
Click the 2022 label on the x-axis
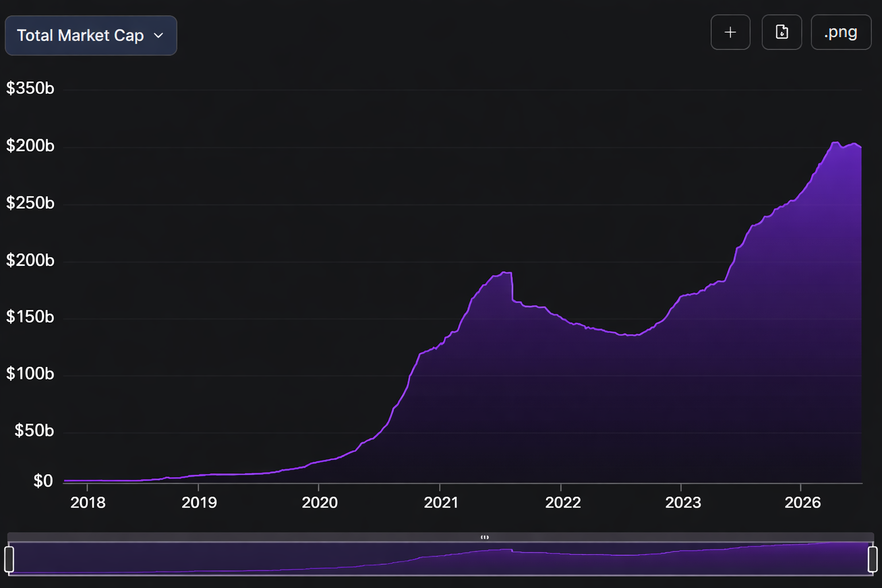563,502
